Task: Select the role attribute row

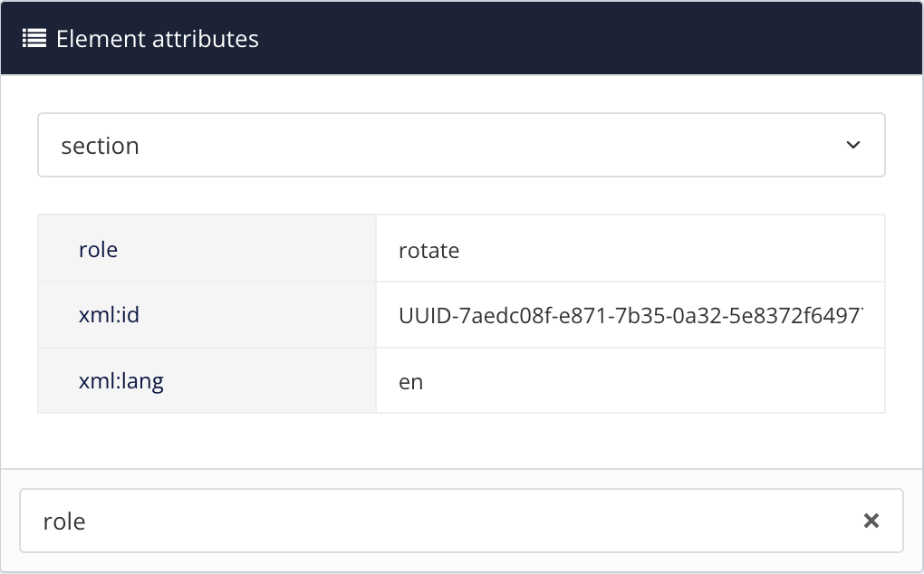Action: point(98,249)
